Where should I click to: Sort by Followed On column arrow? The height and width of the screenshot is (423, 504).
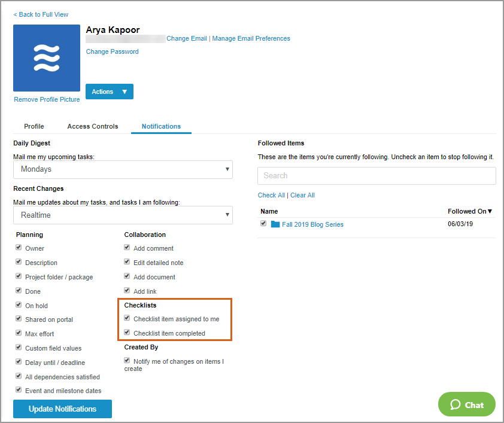tap(490, 211)
